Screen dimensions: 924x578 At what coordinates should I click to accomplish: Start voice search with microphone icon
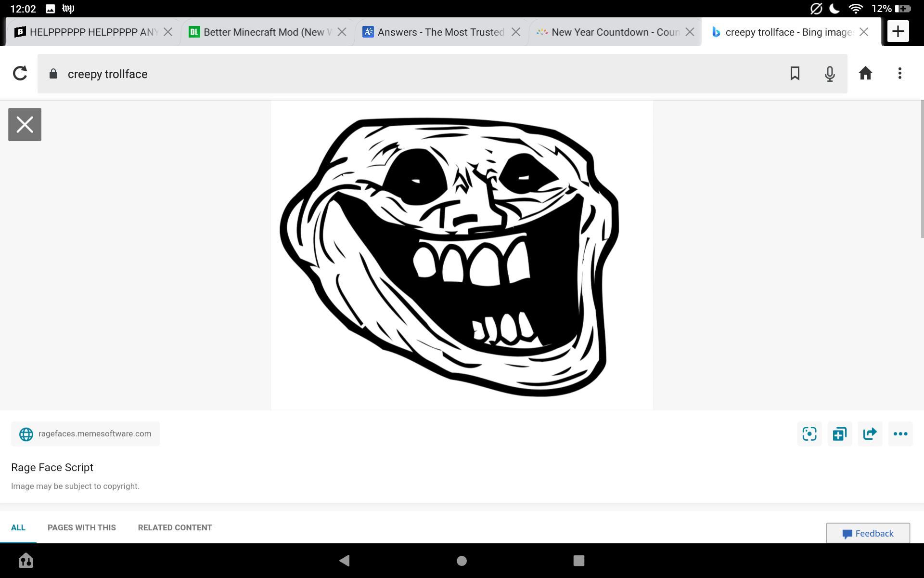tap(829, 74)
